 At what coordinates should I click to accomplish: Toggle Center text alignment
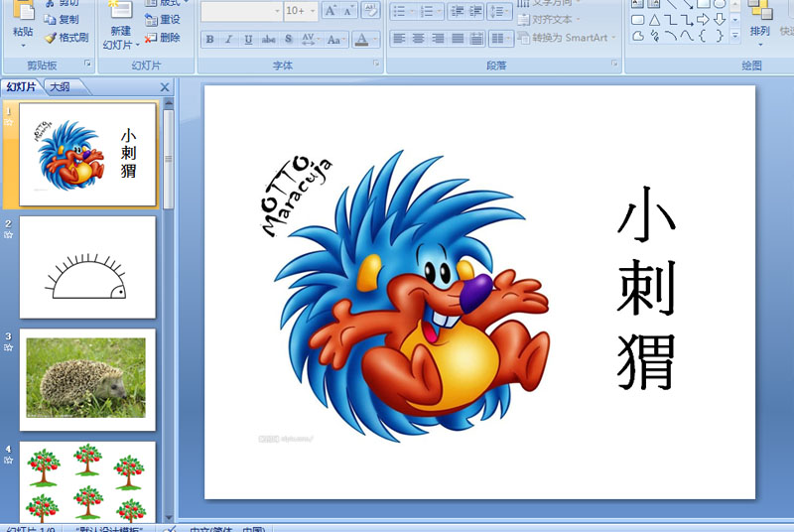pos(418,39)
